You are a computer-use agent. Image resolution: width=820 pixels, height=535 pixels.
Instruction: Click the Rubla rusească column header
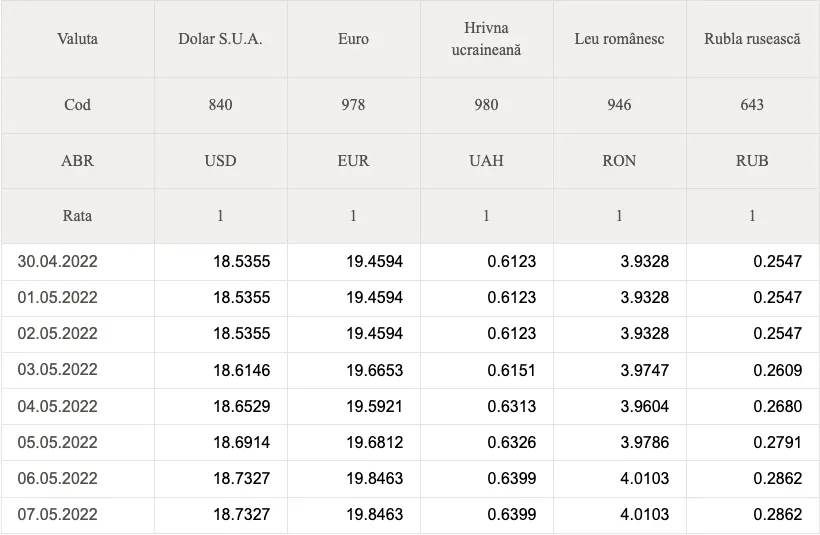click(753, 39)
